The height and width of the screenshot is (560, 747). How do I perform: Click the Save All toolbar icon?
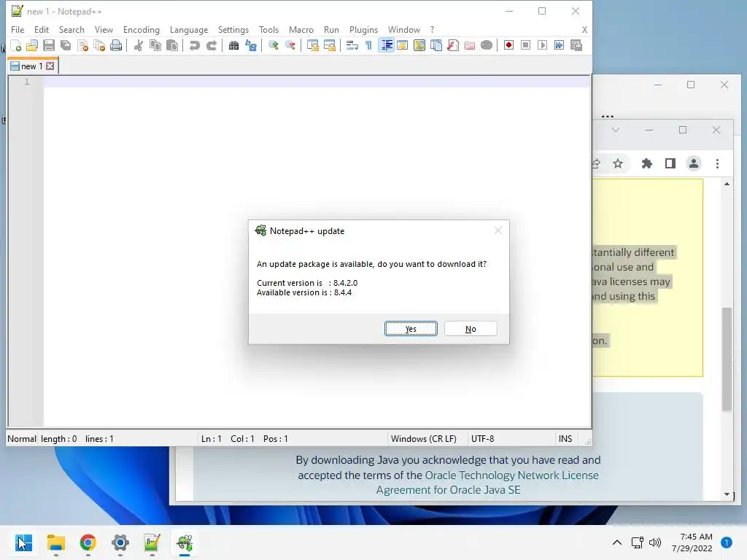(x=66, y=45)
